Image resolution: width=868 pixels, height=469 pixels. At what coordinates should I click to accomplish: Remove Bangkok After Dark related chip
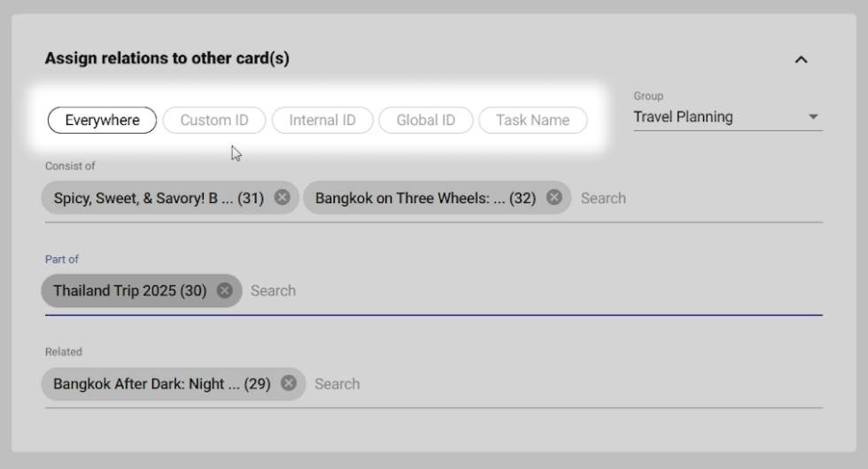(x=288, y=384)
